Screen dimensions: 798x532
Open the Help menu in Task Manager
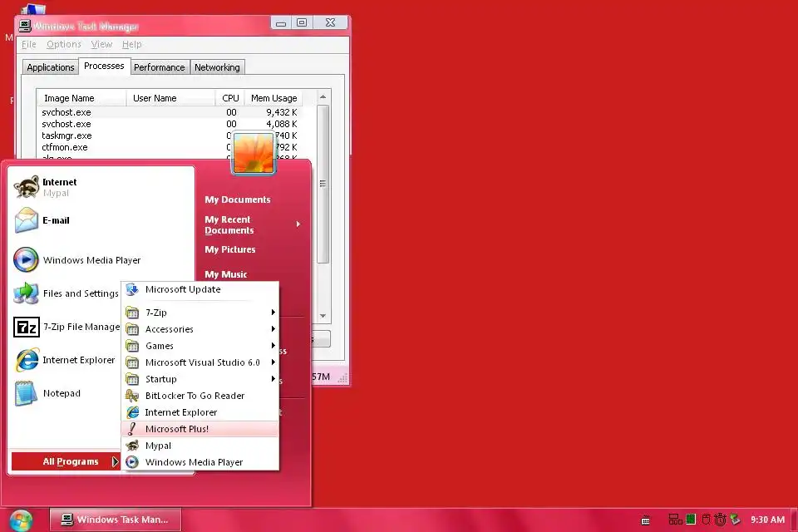coord(132,44)
